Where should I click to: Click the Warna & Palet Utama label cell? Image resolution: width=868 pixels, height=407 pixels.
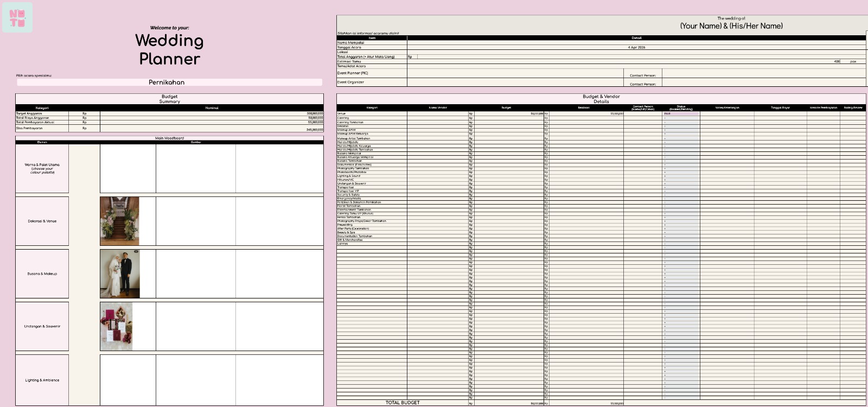42,168
